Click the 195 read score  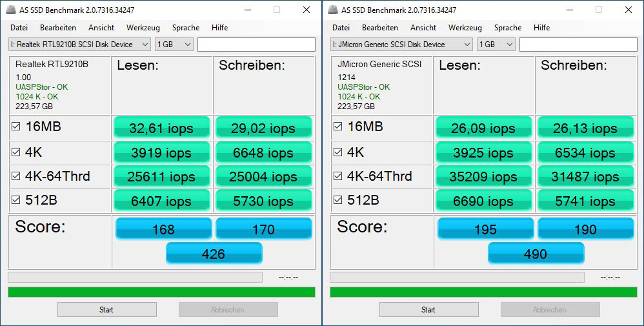tap(485, 229)
